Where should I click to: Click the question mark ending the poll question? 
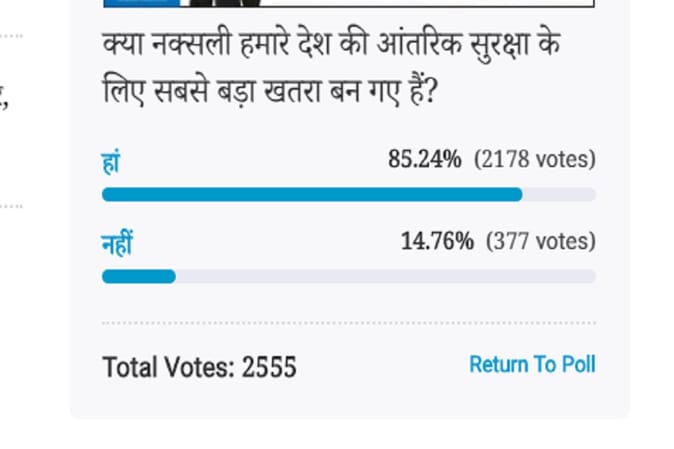pos(432,92)
